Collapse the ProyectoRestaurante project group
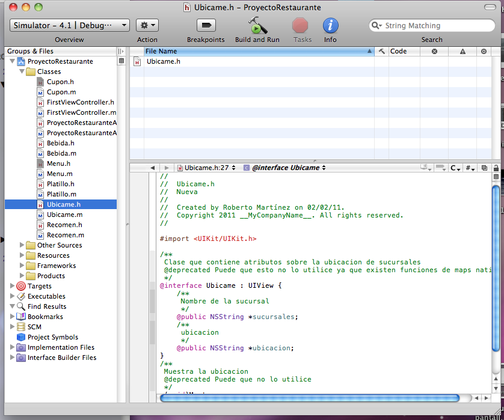504x420 pixels. (12, 61)
